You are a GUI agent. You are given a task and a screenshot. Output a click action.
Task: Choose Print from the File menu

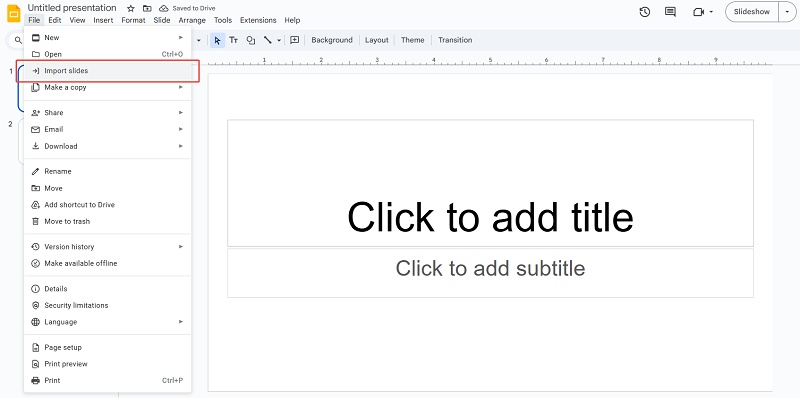(107, 381)
